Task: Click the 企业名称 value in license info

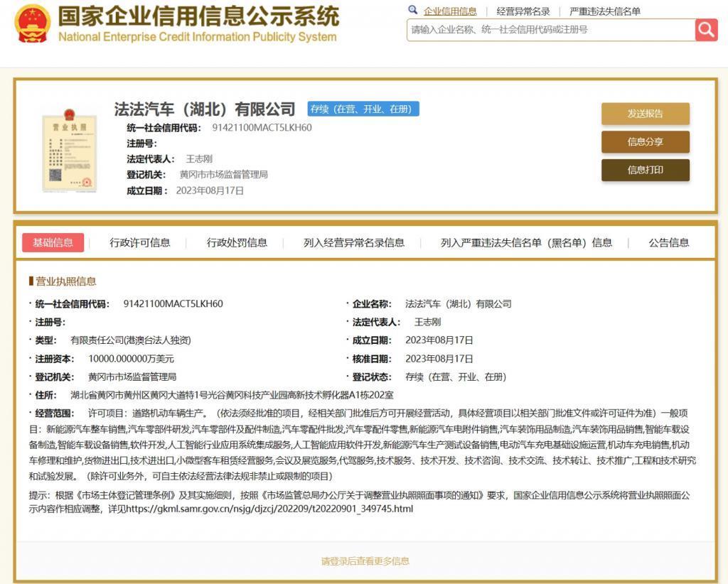Action: 459,304
